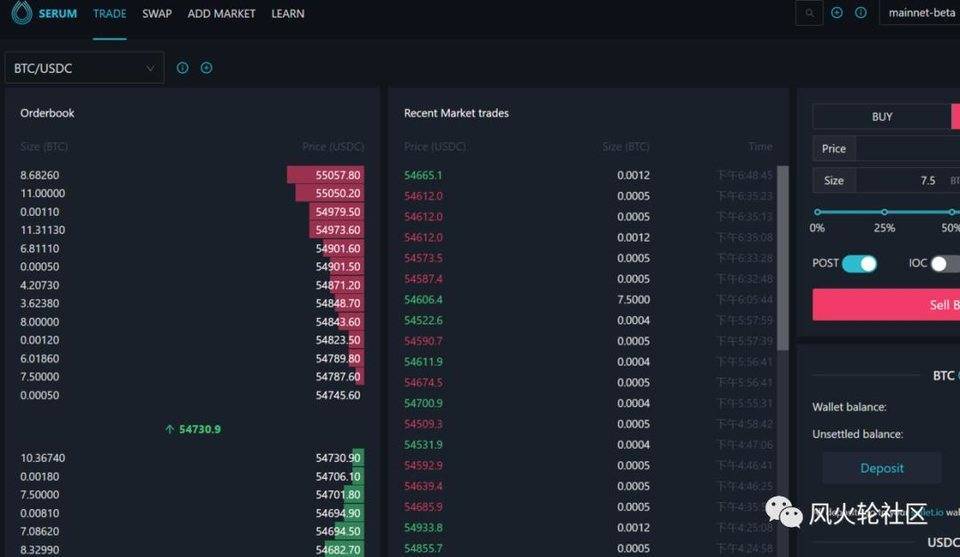This screenshot has height=557, width=960.
Task: Select the BUY side button
Action: 881,117
